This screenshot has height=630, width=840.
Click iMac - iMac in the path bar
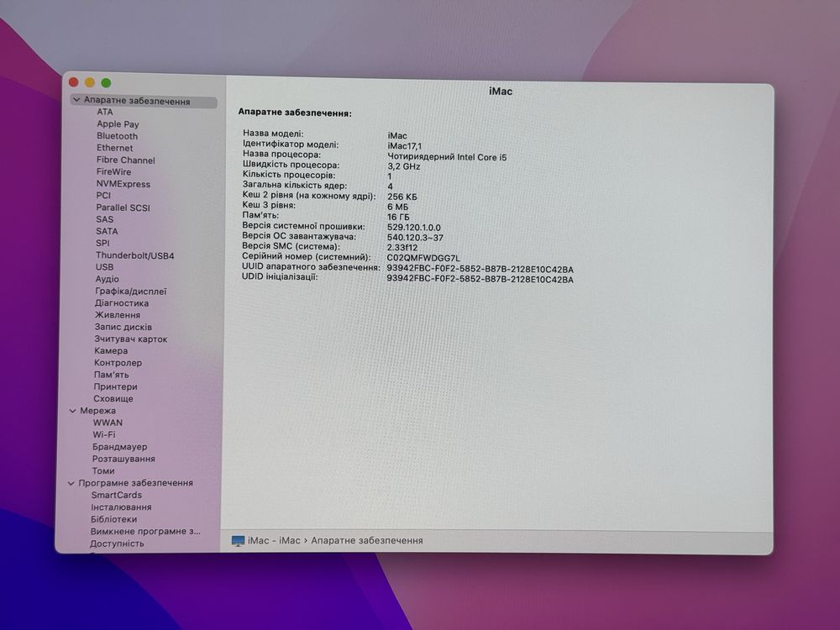pos(274,540)
